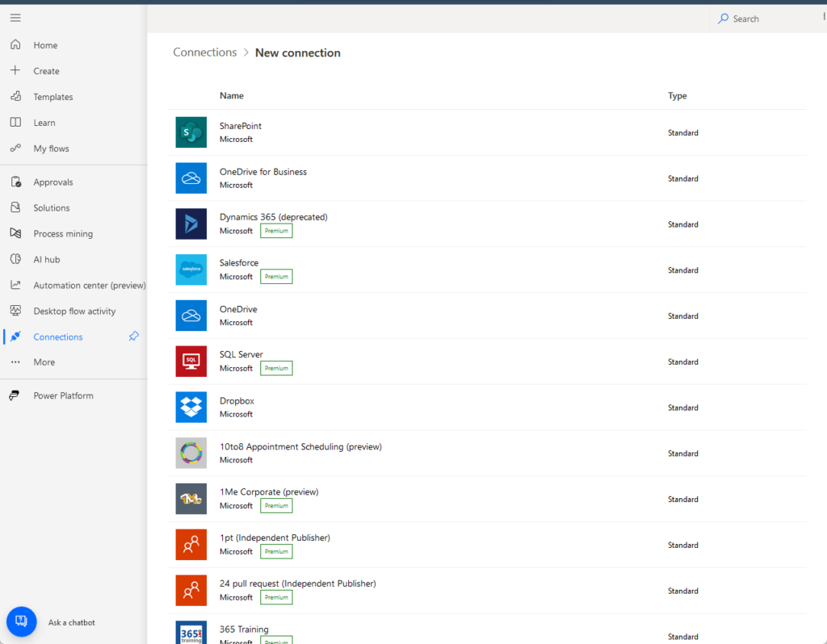
Task: Click the 1pt Independent Publisher logo
Action: tap(191, 545)
